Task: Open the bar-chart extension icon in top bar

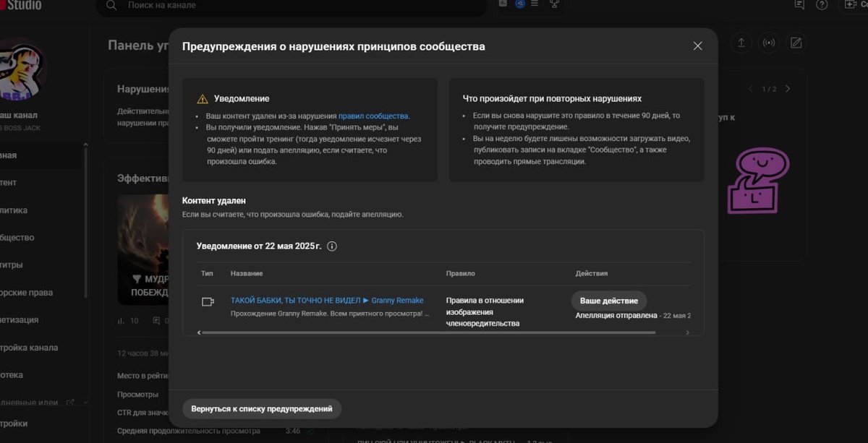Action: point(504,4)
